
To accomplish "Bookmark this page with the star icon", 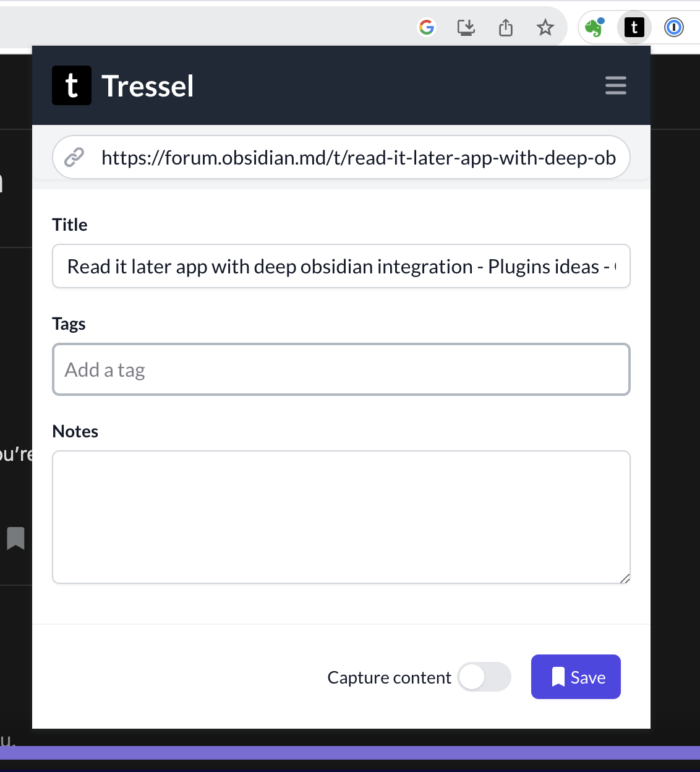I will tap(545, 27).
